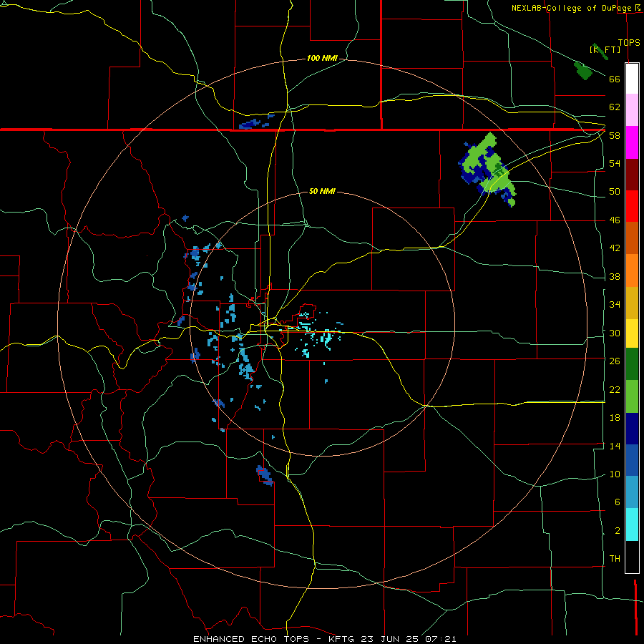The height and width of the screenshot is (644, 644).
Task: Select the dark green legend band
Action: 632,364
